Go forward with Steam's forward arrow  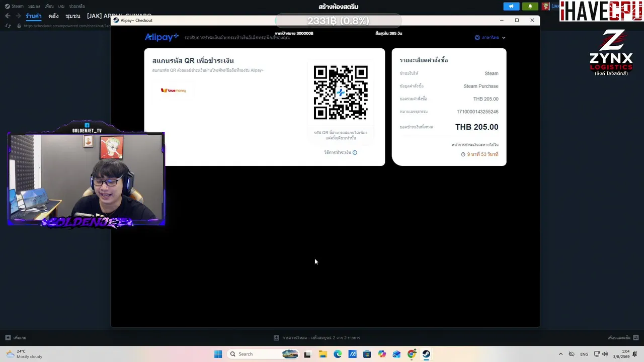click(x=18, y=16)
